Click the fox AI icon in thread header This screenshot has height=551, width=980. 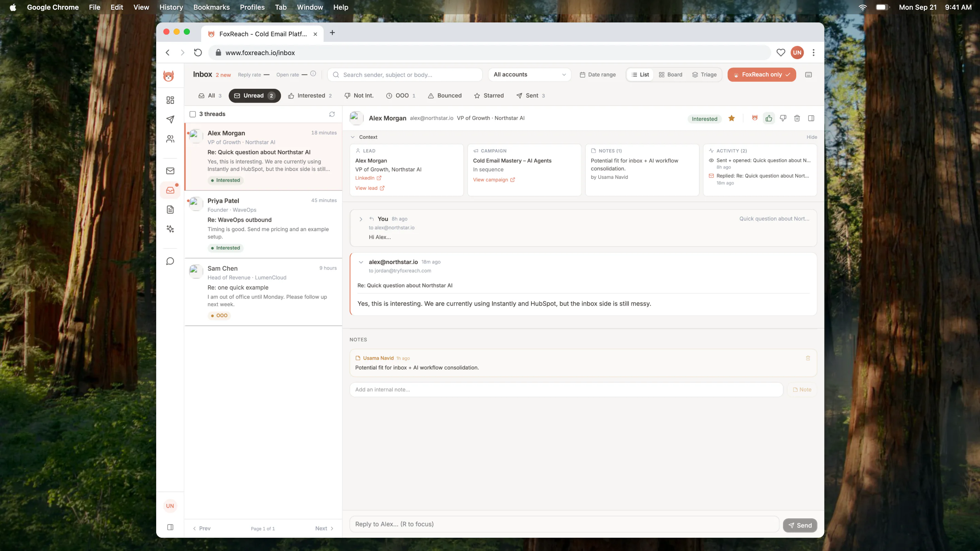tap(755, 118)
